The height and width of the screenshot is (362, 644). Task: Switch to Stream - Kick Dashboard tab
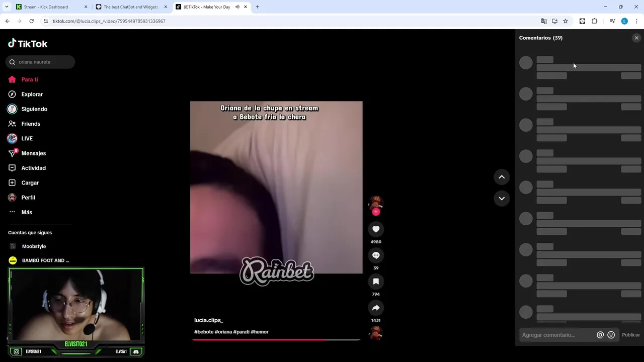(x=46, y=7)
